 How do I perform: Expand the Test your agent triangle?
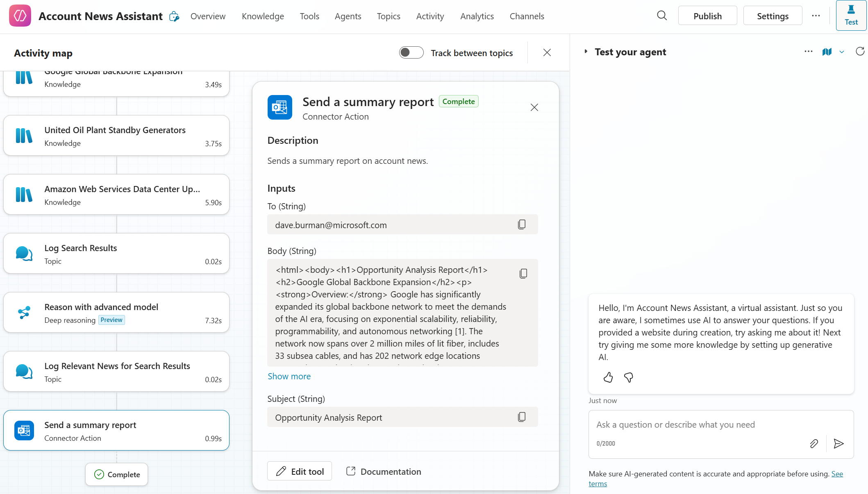click(x=586, y=52)
